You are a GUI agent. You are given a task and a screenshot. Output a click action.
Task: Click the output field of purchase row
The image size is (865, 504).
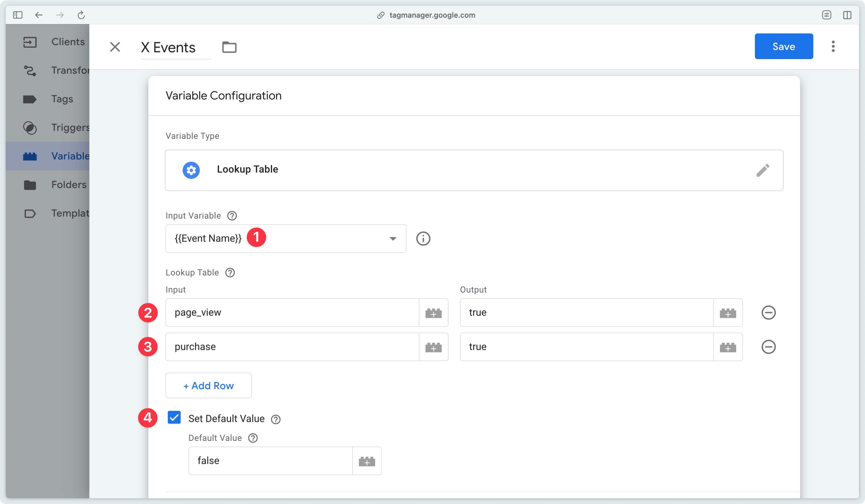click(x=587, y=347)
